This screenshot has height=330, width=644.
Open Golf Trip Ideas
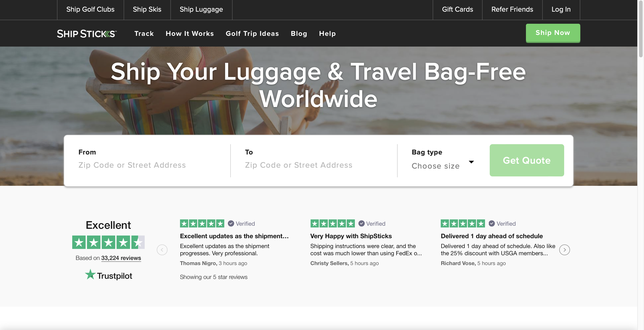click(x=252, y=34)
